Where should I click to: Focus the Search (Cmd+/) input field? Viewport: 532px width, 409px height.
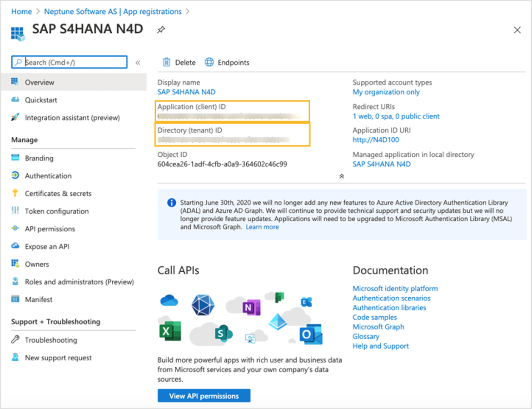tap(75, 62)
